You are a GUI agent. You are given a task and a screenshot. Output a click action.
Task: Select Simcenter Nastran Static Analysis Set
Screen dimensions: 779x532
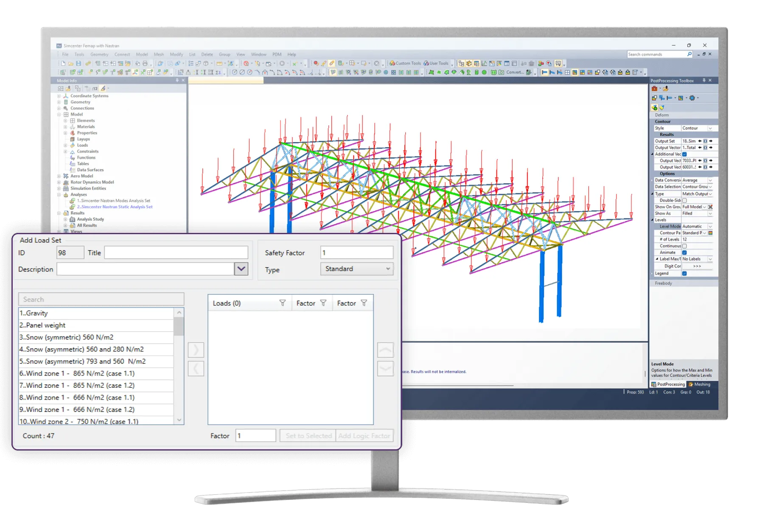coord(115,207)
